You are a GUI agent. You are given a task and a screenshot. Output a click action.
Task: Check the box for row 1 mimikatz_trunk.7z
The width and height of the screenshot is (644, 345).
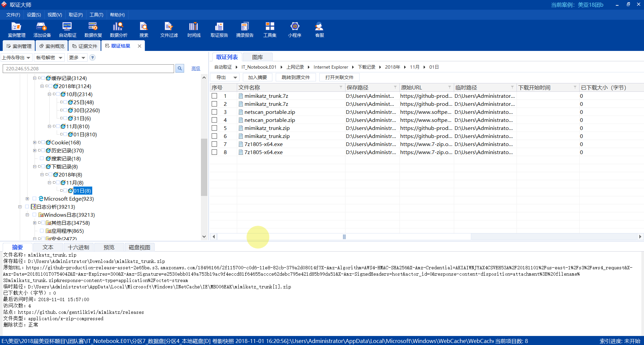(x=214, y=96)
